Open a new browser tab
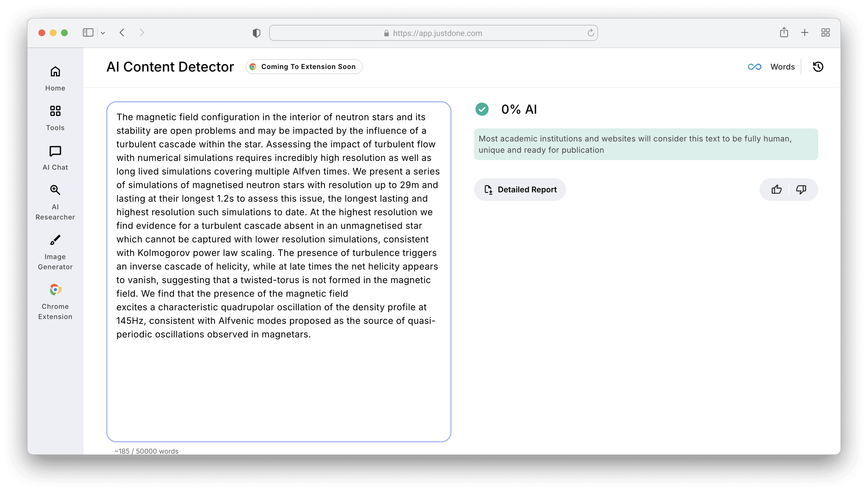 click(805, 33)
